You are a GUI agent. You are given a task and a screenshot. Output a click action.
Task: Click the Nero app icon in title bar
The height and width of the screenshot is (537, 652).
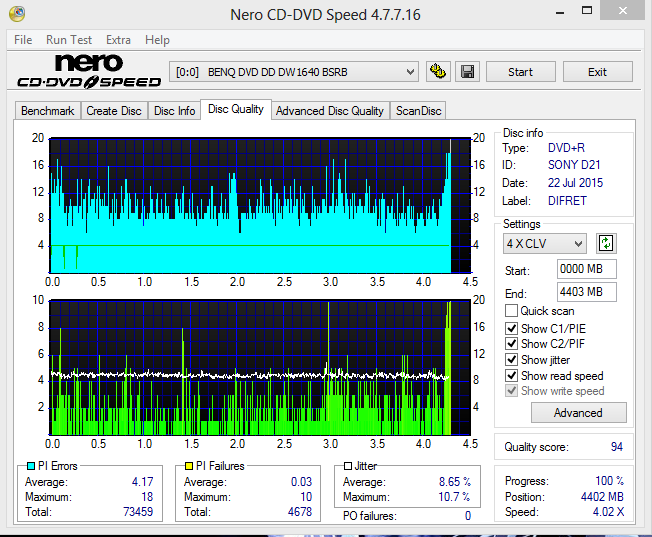click(x=17, y=14)
